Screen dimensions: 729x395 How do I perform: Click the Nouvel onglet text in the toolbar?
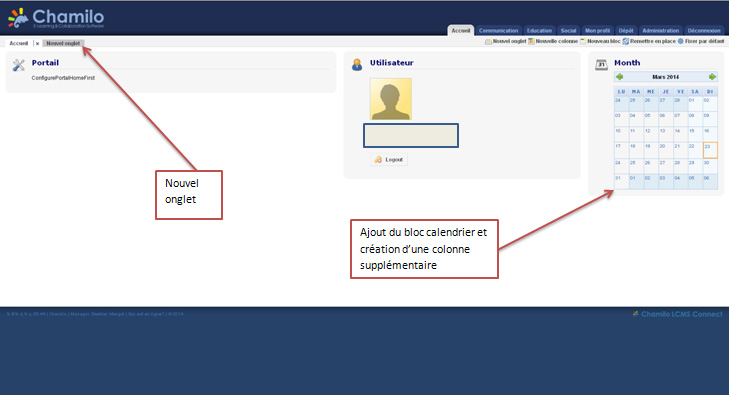pyautogui.click(x=510, y=41)
